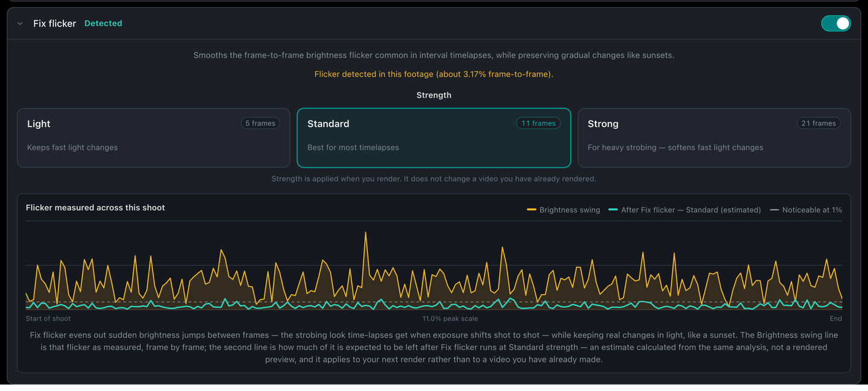
Task: Click the 21 frames badge
Action: pos(819,124)
